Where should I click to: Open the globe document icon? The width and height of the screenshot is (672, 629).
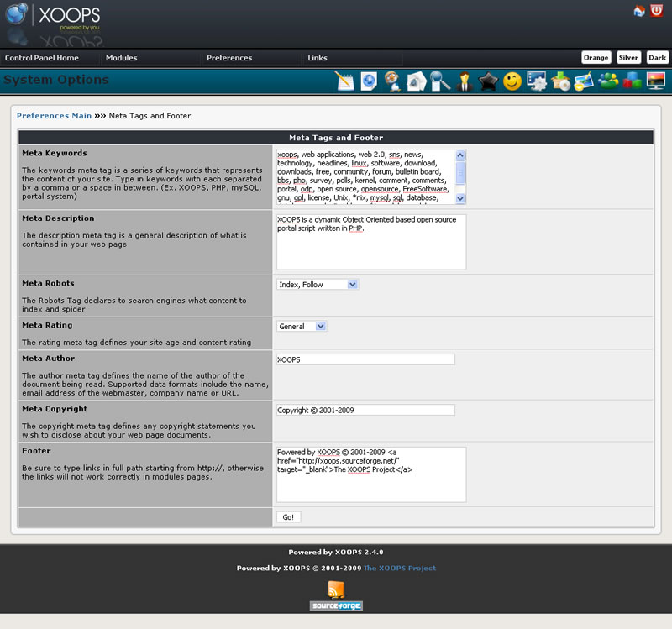click(x=369, y=81)
